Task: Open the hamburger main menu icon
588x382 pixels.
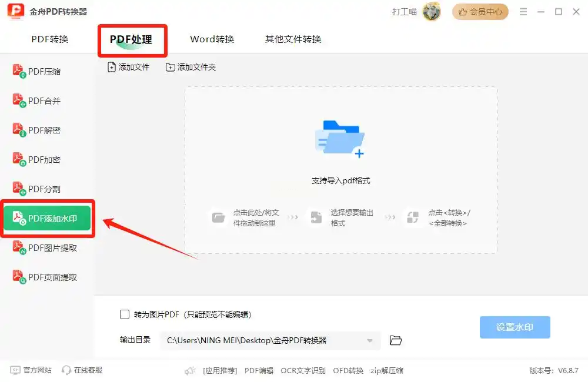Action: pos(523,12)
